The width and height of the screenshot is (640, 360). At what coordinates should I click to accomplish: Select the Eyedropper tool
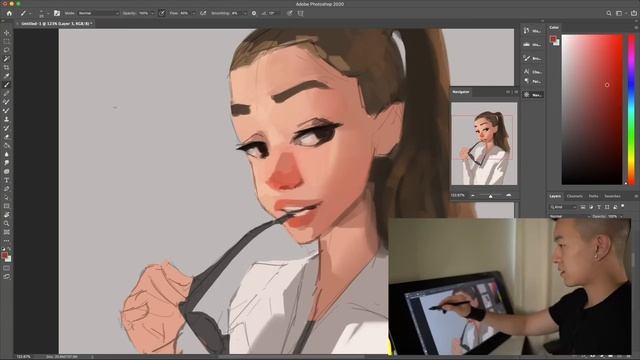[7, 76]
